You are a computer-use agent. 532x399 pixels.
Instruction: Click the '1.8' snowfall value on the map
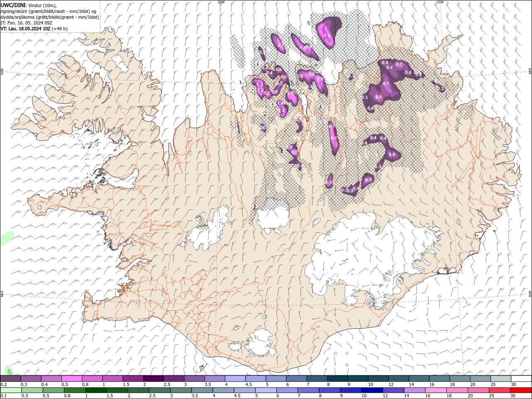(x=282, y=111)
